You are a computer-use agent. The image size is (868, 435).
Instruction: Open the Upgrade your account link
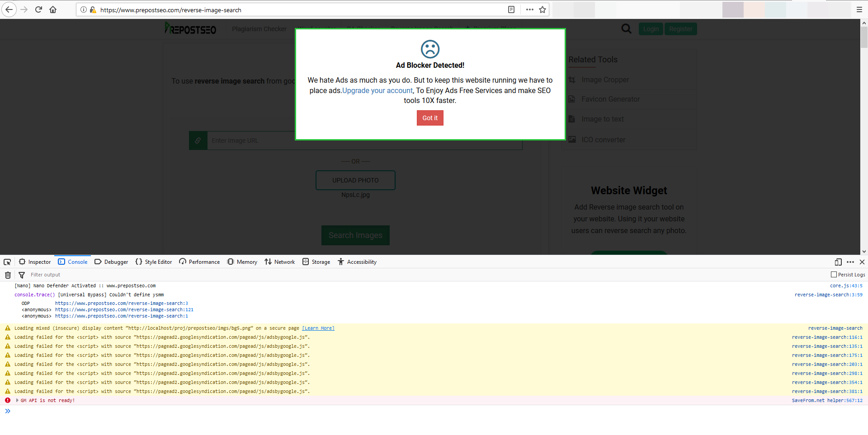pyautogui.click(x=377, y=90)
